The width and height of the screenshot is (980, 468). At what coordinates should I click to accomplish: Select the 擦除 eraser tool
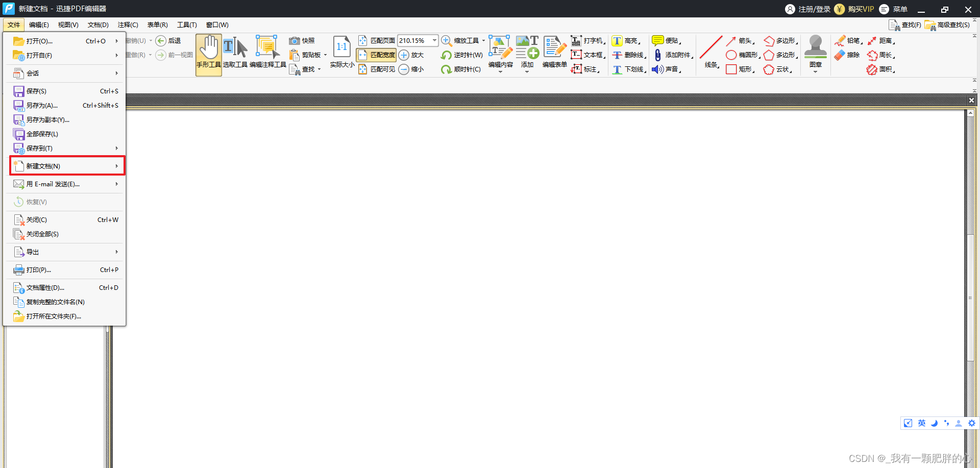(x=846, y=55)
